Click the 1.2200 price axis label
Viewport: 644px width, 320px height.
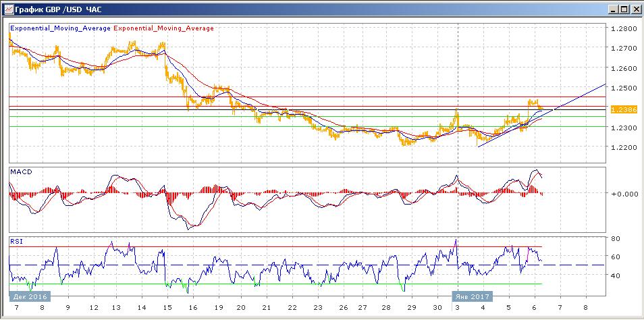622,147
